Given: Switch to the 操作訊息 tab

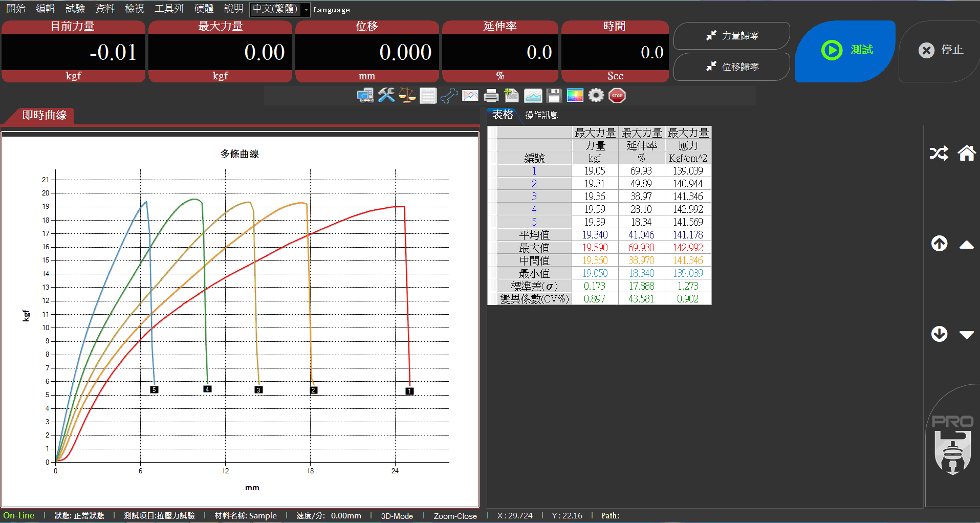Looking at the screenshot, I should click(541, 115).
